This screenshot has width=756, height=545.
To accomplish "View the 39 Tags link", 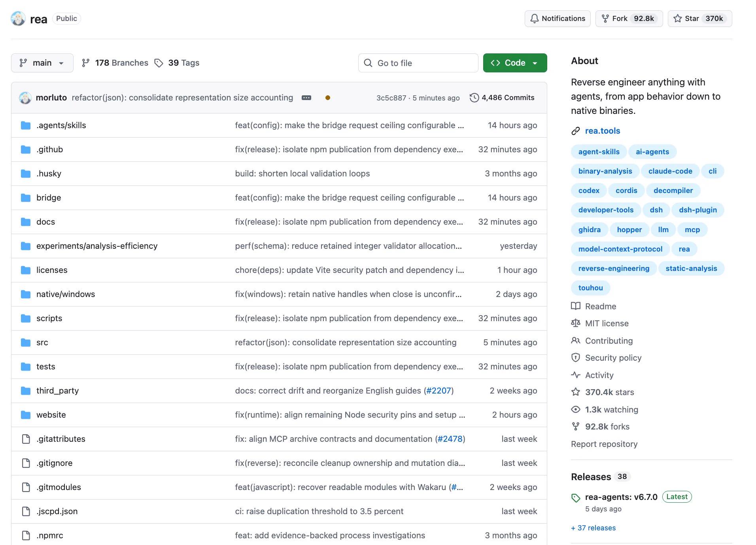I will pos(177,63).
